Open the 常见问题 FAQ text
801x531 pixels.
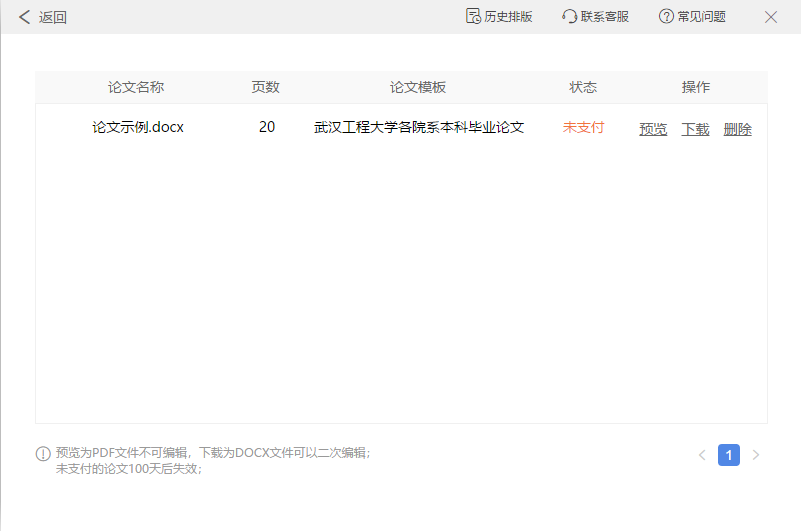click(x=701, y=17)
